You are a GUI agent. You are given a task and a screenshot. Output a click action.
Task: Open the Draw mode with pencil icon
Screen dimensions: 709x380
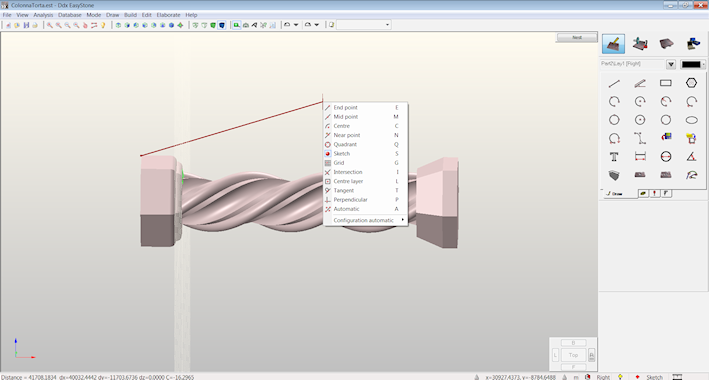[x=614, y=44]
